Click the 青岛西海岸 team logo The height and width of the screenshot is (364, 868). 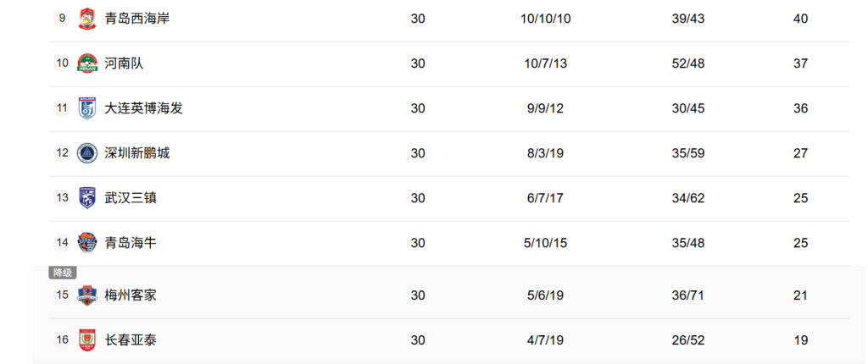click(x=87, y=19)
